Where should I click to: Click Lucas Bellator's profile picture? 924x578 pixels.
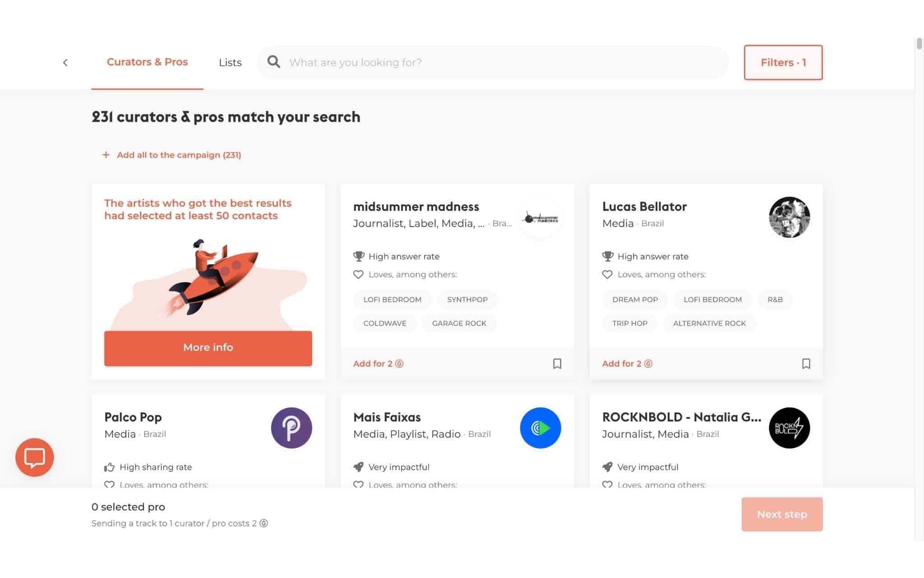pos(790,217)
